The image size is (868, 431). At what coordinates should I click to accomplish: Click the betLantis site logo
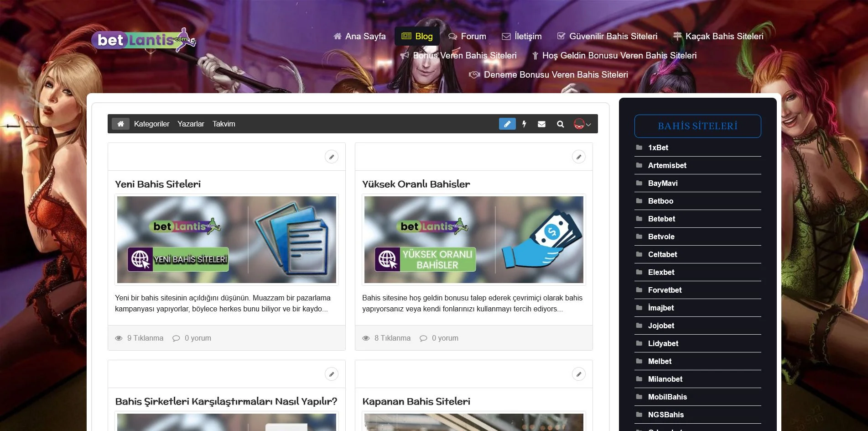pos(144,40)
